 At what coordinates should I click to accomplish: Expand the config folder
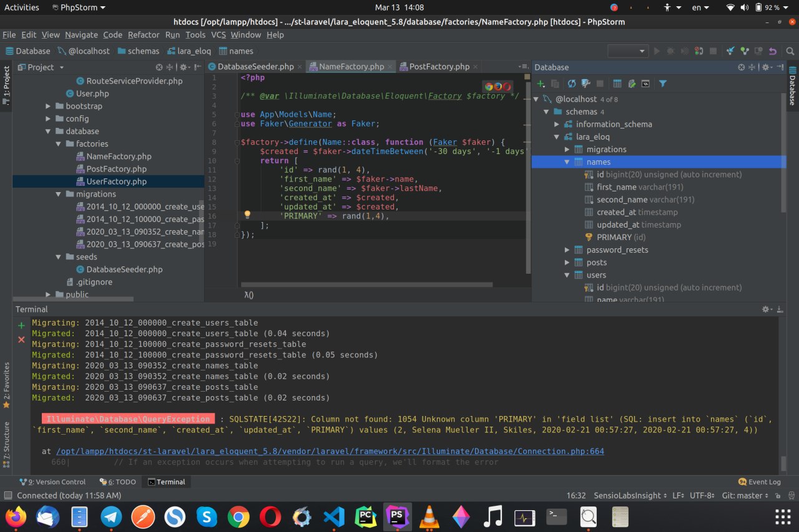pos(49,118)
